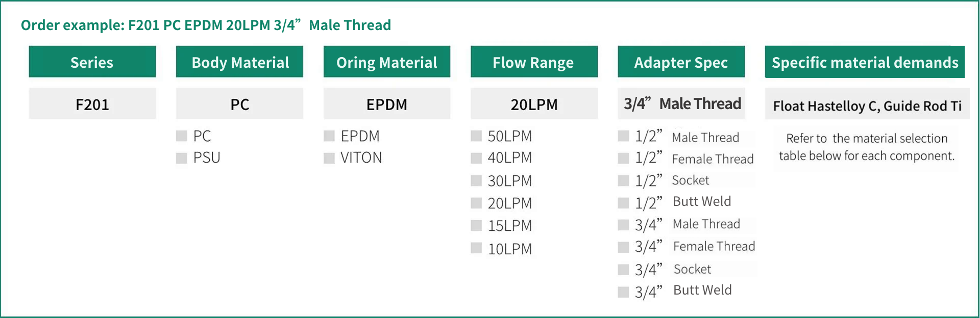Screen dimensions: 980x318
Task: Click the Series header
Action: pyautogui.click(x=92, y=62)
